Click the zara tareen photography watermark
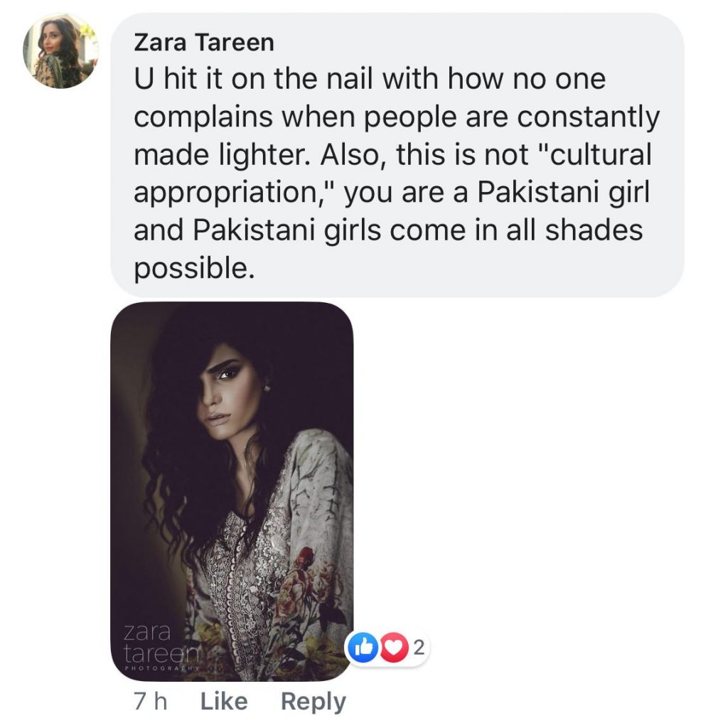The image size is (713, 728). coord(161,647)
